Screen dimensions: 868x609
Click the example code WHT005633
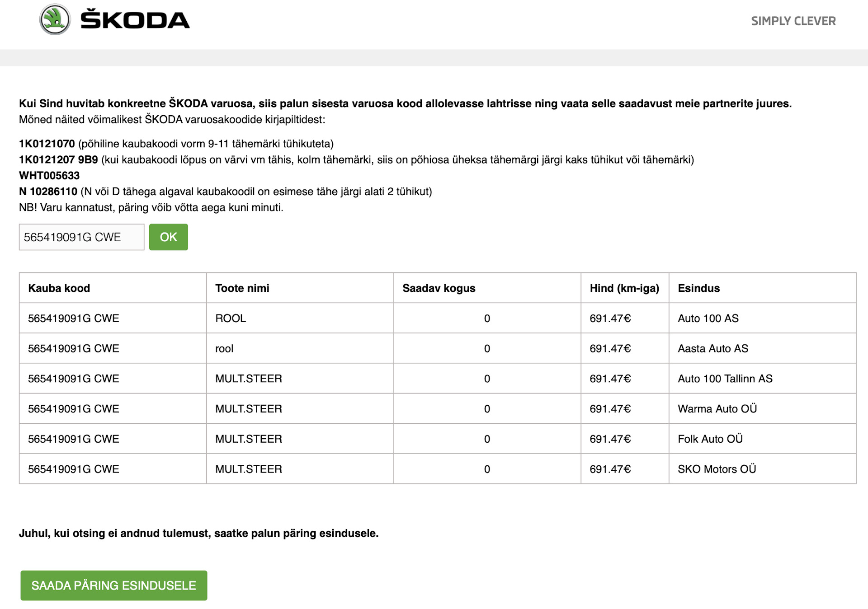point(49,175)
